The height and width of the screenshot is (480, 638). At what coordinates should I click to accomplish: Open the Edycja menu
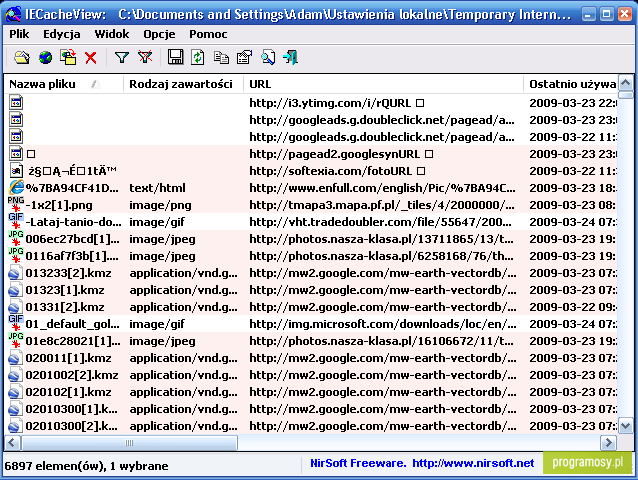pyautogui.click(x=62, y=34)
